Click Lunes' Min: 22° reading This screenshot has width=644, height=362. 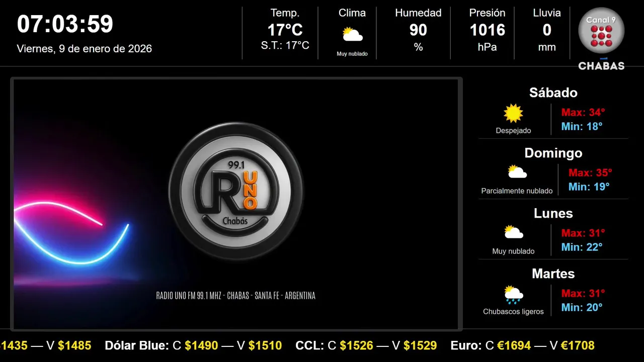(582, 247)
